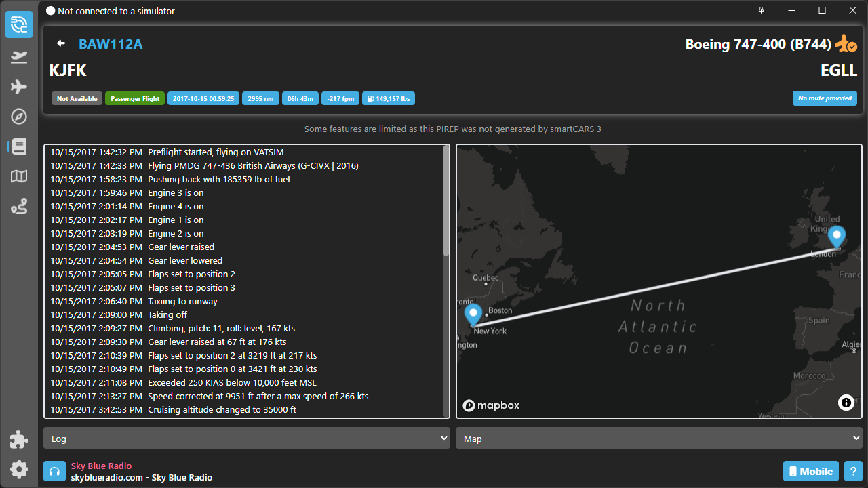Open the airplane flights sidebar icon
868x488 pixels.
[19, 87]
